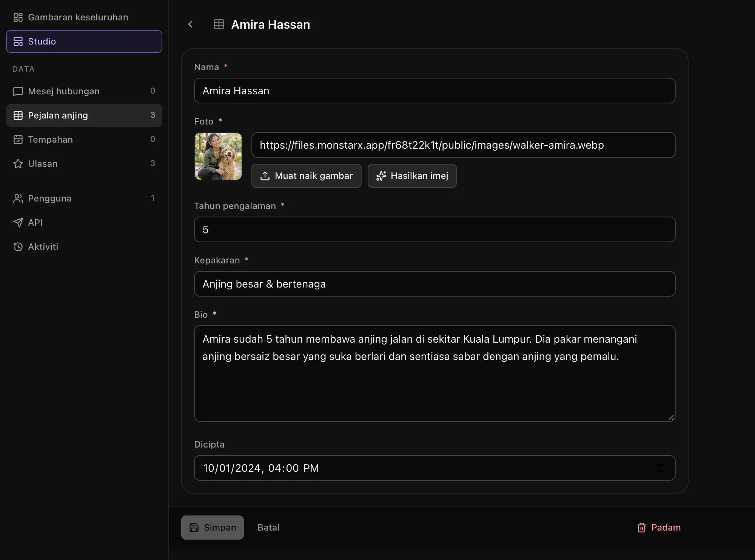The image size is (755, 560).
Task: Generate image with Hasilkan imej
Action: tap(412, 176)
